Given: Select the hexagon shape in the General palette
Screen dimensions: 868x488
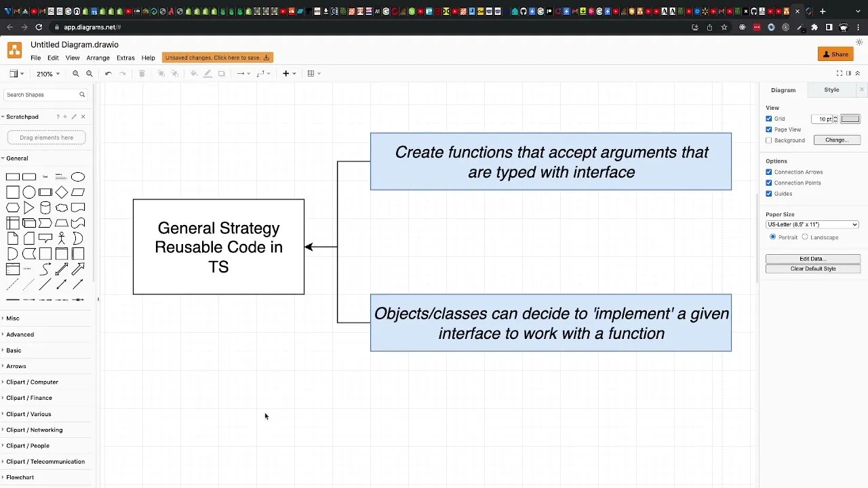Looking at the screenshot, I should pyautogui.click(x=13, y=207).
